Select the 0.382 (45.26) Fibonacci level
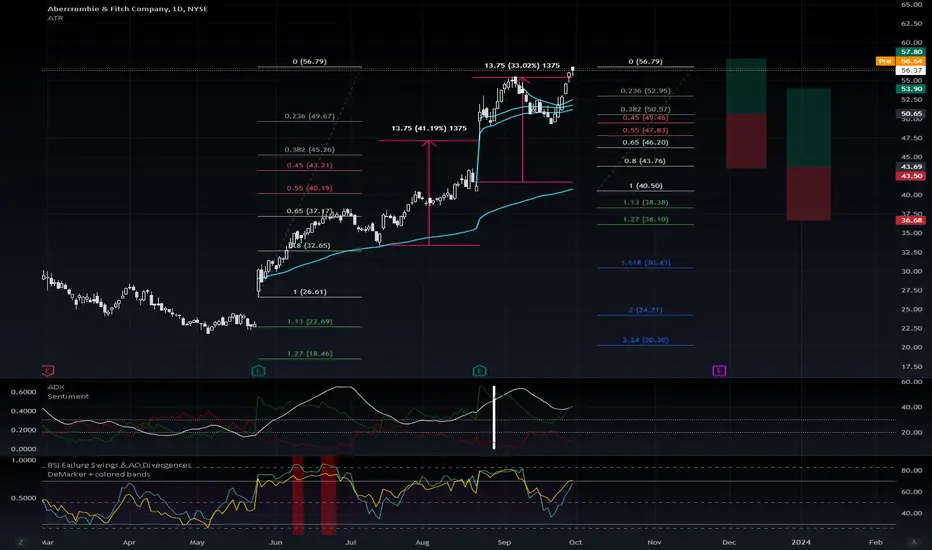932x550 pixels. (309, 150)
